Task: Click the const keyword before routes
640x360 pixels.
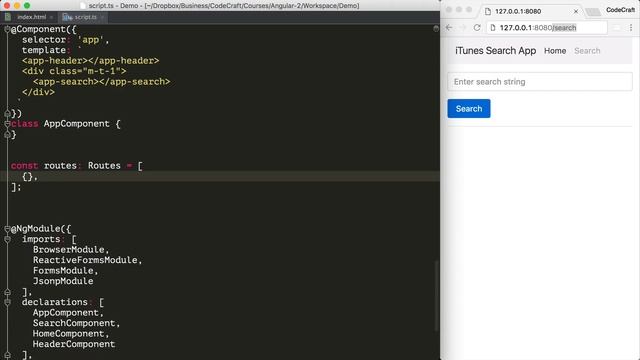Action: (24, 166)
